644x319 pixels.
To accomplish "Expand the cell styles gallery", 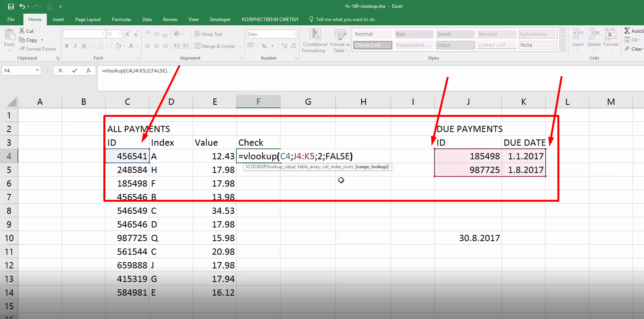I will (562, 48).
